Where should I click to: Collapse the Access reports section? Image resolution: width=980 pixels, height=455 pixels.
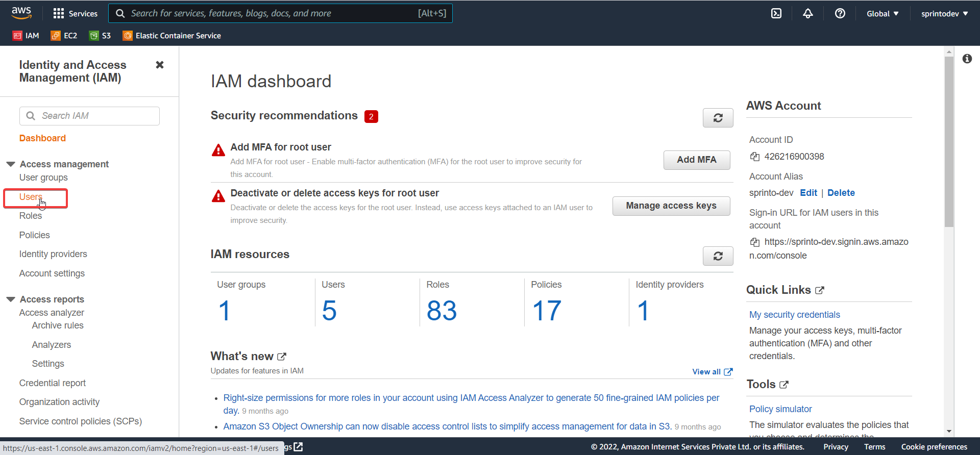coord(11,299)
